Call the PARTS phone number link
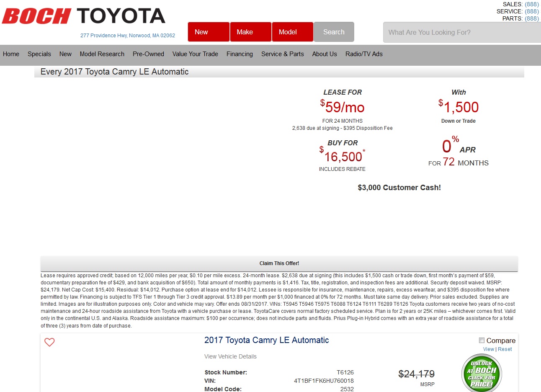Image resolution: width=541 pixels, height=392 pixels. (532, 18)
